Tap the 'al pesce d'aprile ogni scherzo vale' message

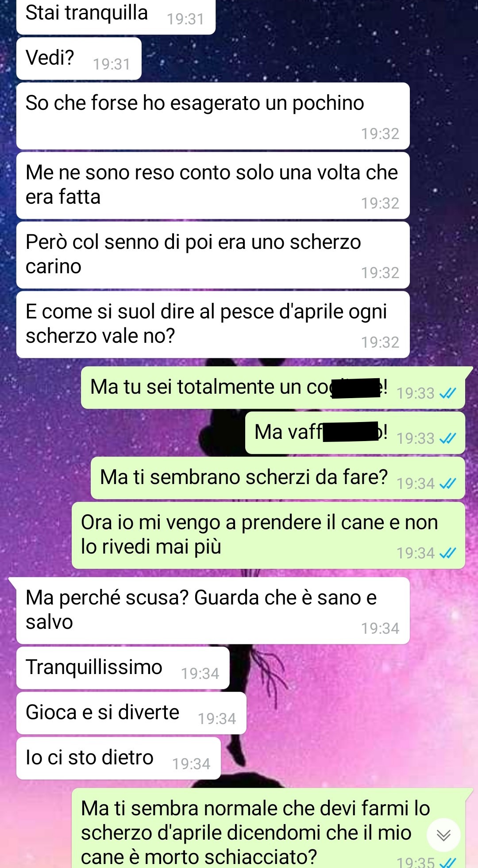click(213, 324)
